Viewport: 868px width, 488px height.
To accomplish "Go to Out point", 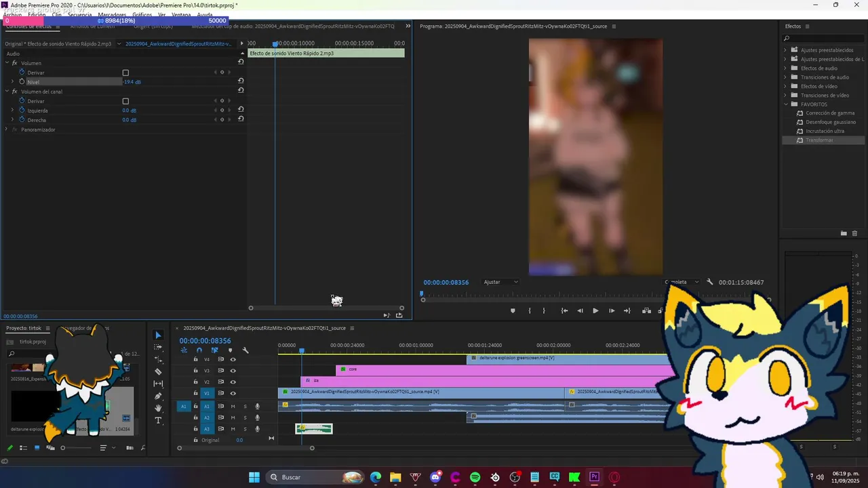I will [627, 310].
